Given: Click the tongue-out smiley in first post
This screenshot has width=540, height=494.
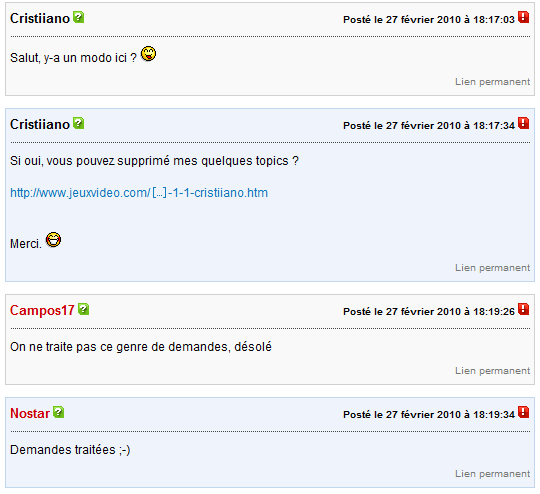Looking at the screenshot, I should pos(148,54).
